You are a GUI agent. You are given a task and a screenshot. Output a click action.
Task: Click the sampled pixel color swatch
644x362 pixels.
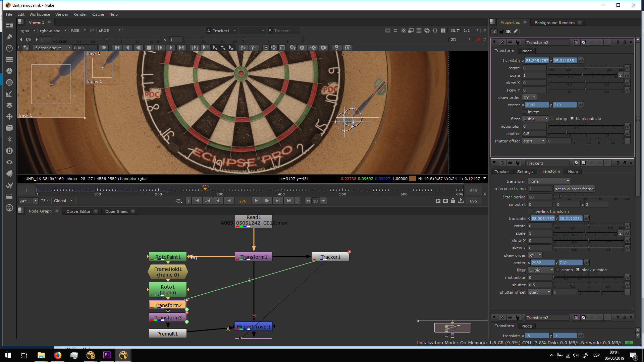coord(413,179)
